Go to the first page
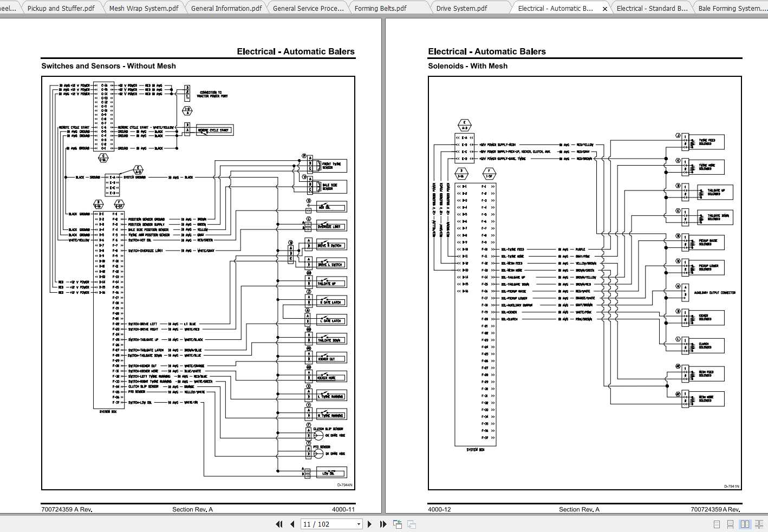768x532 pixels. 279,524
